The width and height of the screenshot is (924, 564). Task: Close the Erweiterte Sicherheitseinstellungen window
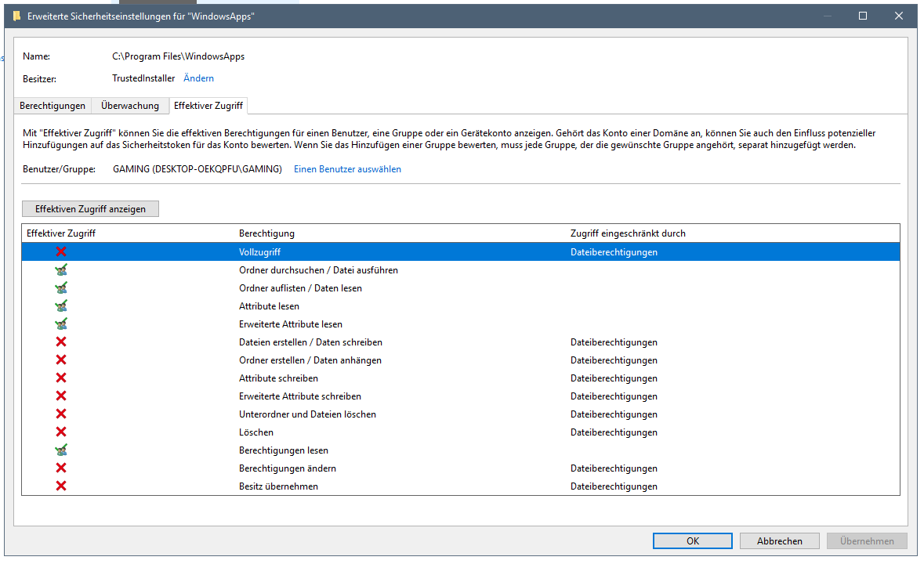899,16
